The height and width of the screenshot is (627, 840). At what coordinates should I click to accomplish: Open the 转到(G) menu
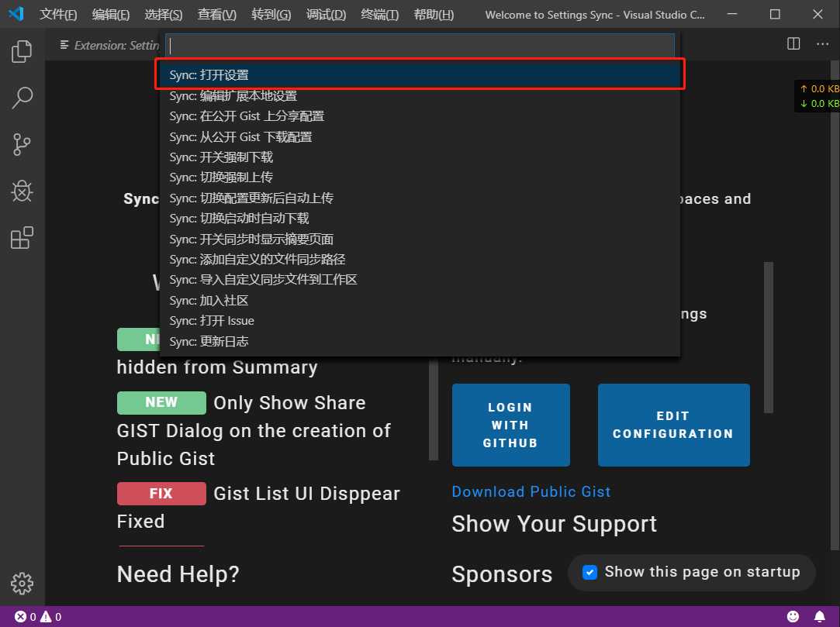(x=271, y=15)
